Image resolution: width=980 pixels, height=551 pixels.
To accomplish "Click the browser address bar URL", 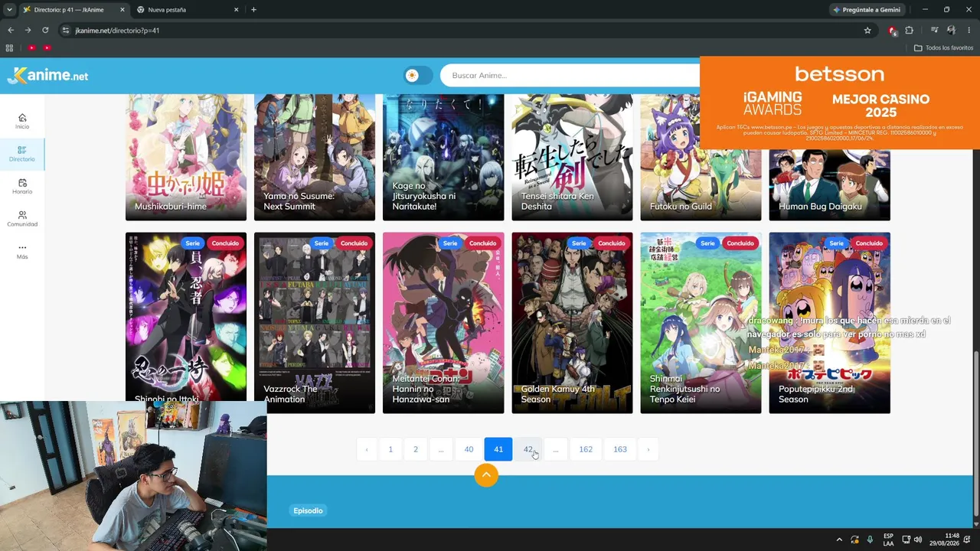I will click(117, 31).
